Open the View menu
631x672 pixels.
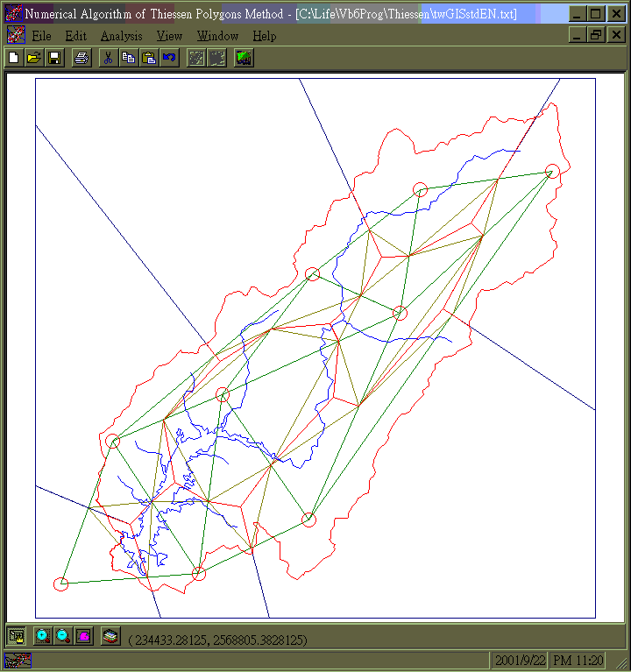169,36
